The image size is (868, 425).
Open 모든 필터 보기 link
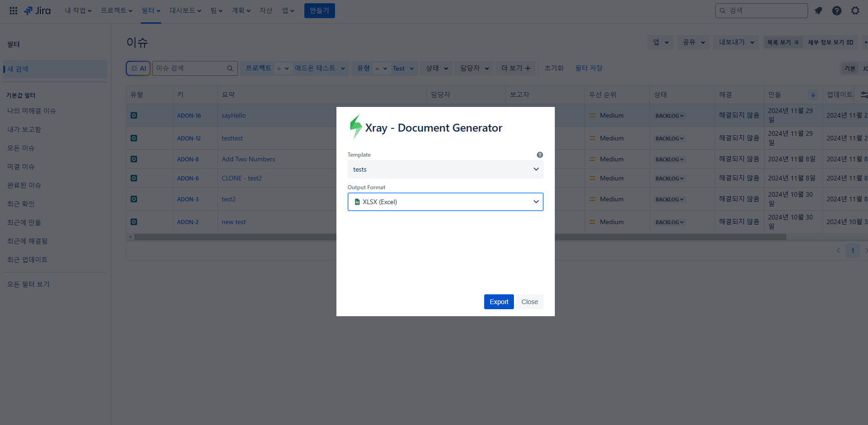(x=28, y=284)
